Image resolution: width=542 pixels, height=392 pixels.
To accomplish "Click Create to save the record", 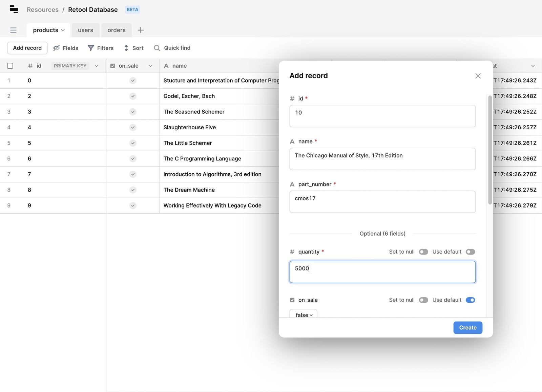I will (468, 328).
